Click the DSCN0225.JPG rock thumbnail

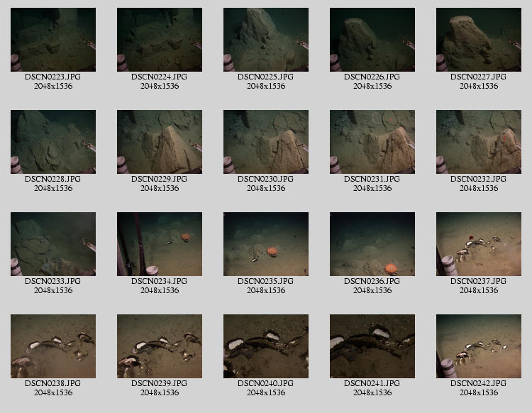(266, 40)
